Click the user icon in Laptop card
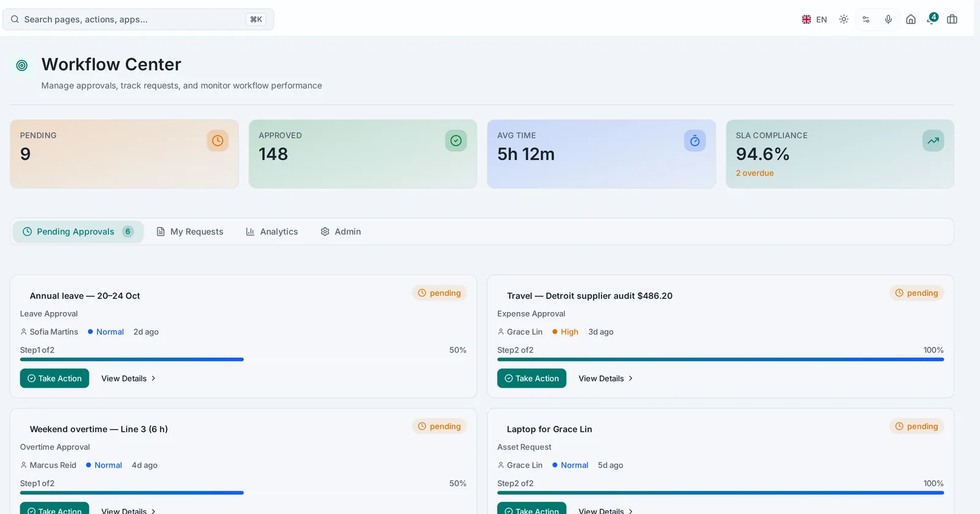The image size is (980, 514). 501,465
